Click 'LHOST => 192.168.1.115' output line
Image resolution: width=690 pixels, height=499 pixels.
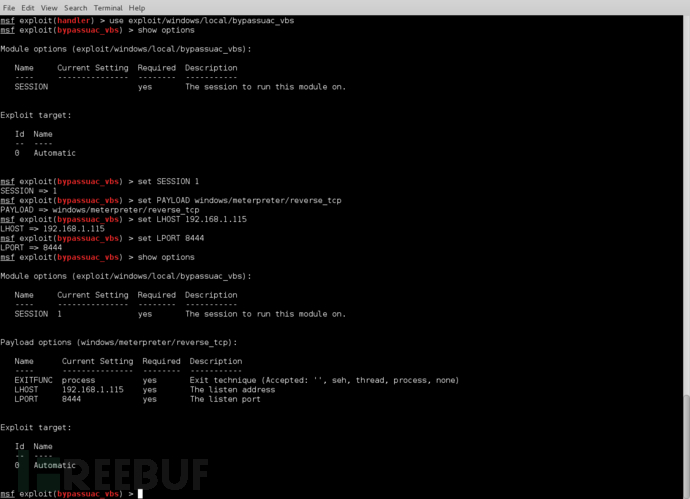(x=52, y=229)
